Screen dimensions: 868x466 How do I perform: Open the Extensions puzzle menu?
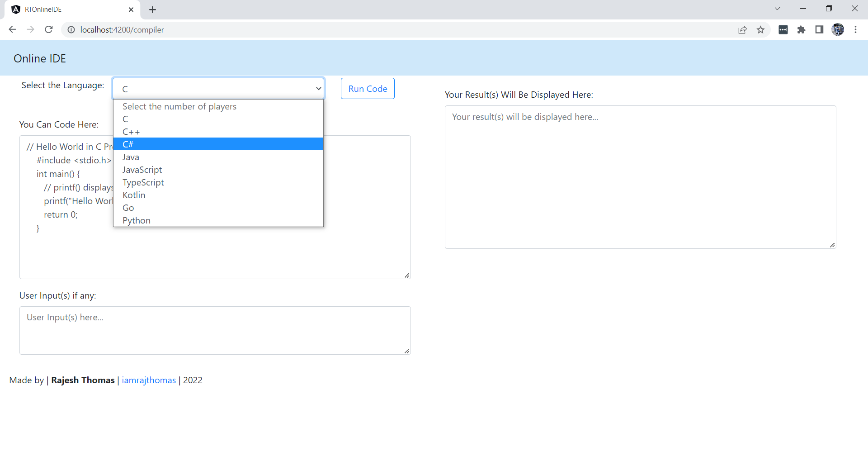coord(801,29)
